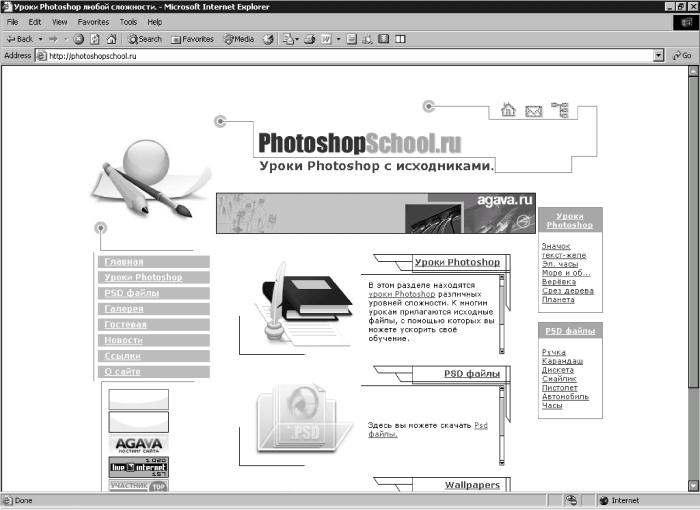Image resolution: width=700 pixels, height=510 pixels.
Task: Open the dropdown next to Word edit icon
Action: click(338, 39)
